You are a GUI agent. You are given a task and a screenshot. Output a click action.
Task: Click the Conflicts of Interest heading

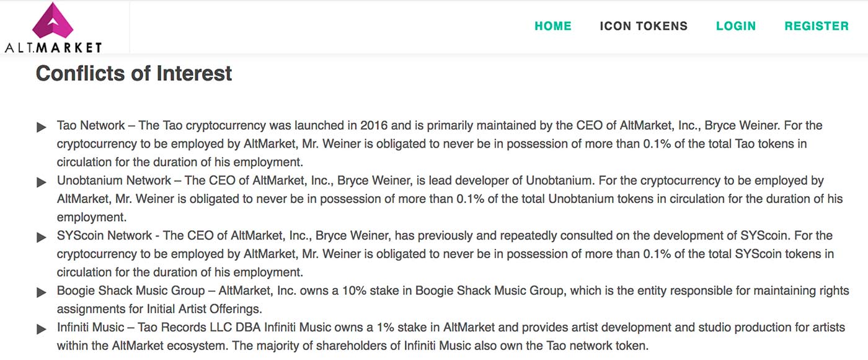pos(134,73)
